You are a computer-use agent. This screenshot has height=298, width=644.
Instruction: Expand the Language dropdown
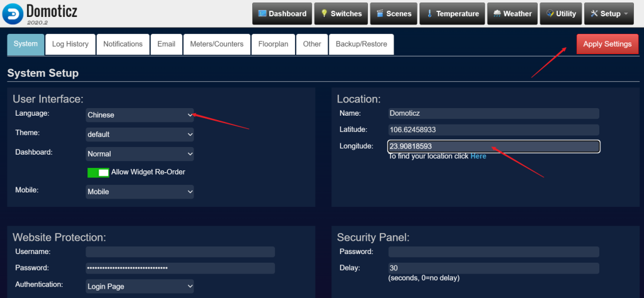tap(140, 115)
